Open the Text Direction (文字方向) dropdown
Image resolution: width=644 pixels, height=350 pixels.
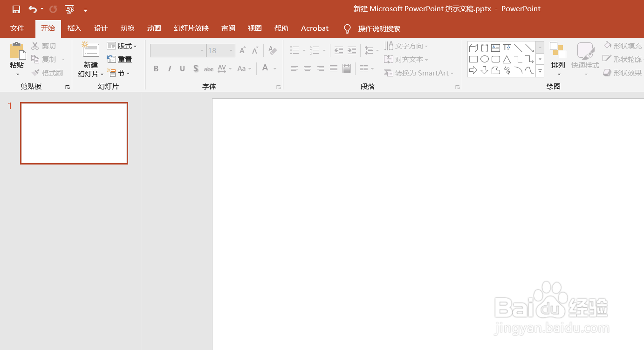[x=406, y=46]
